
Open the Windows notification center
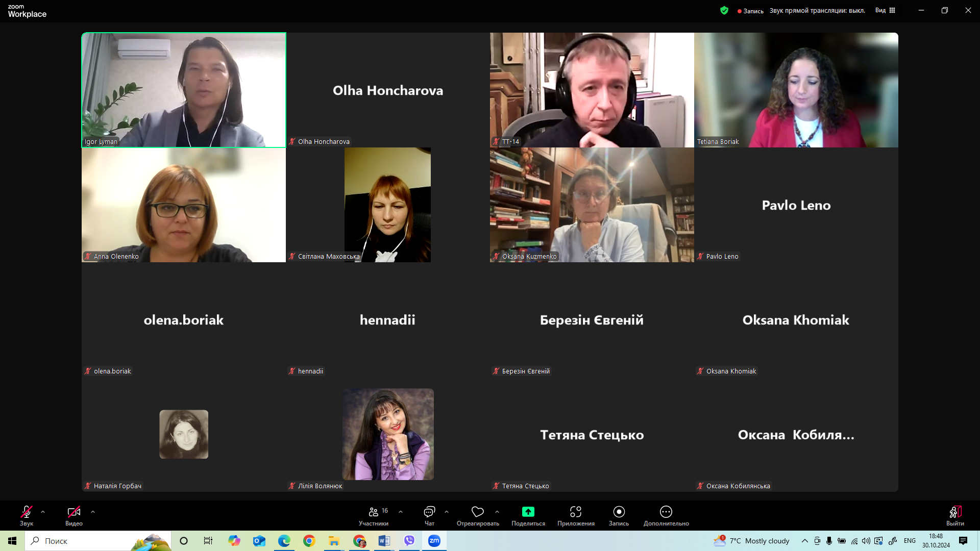pos(963,541)
